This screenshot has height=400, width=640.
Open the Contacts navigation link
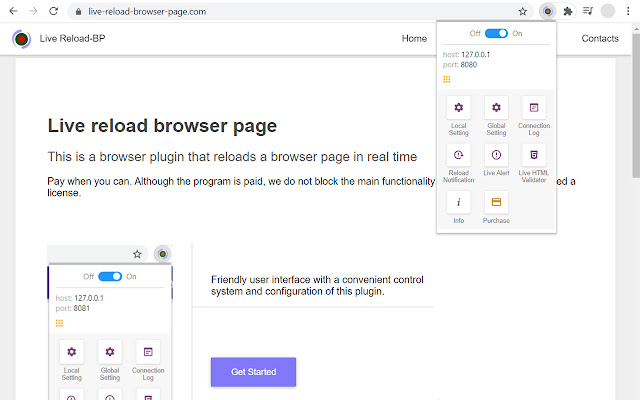pos(600,38)
